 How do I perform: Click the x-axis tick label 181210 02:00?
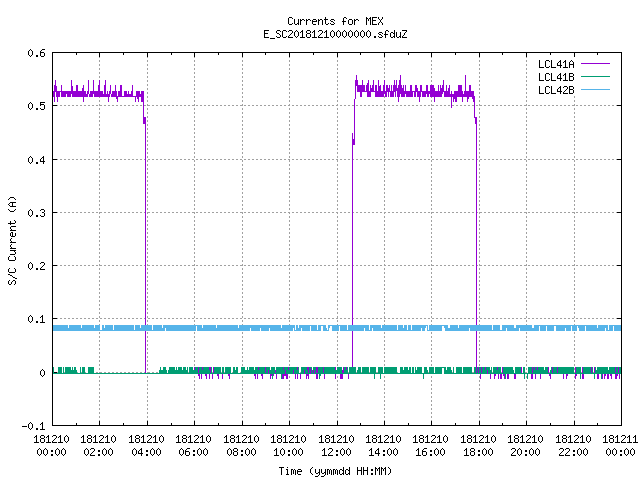[x=98, y=446]
